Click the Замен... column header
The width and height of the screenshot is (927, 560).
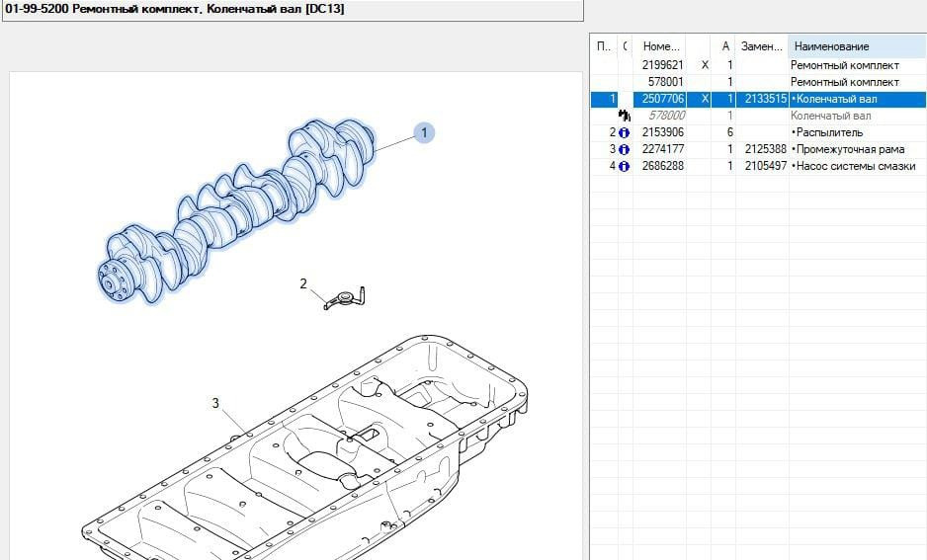coord(762,46)
